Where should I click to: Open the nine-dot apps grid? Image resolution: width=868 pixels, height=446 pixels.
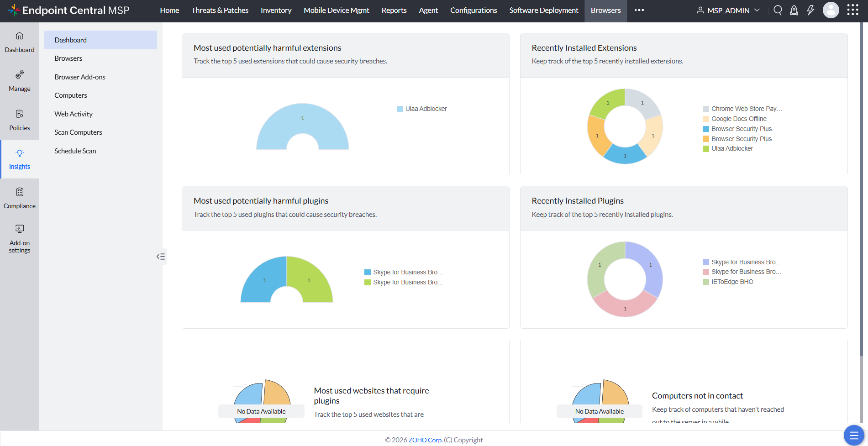(852, 10)
